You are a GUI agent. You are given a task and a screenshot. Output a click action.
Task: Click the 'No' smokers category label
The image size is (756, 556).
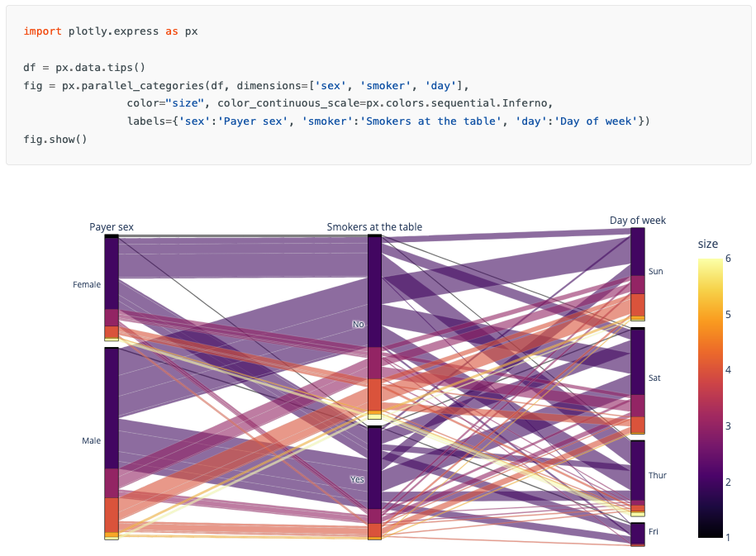pos(359,325)
